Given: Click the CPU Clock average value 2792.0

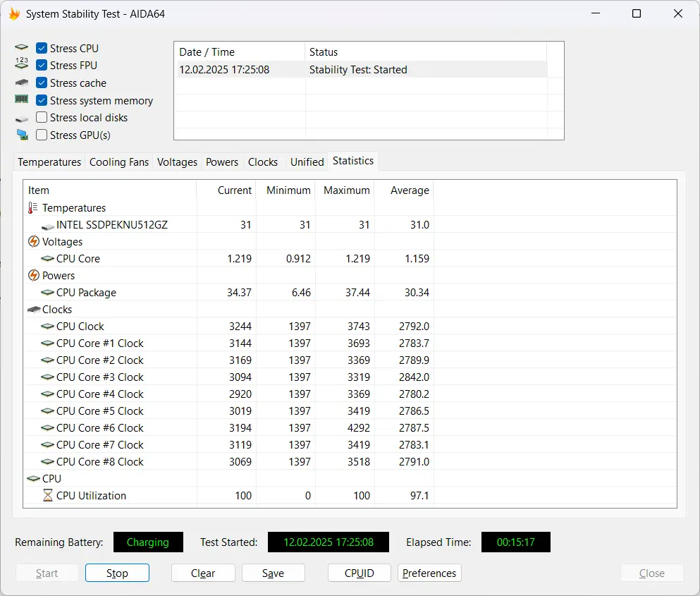Looking at the screenshot, I should coord(414,327).
